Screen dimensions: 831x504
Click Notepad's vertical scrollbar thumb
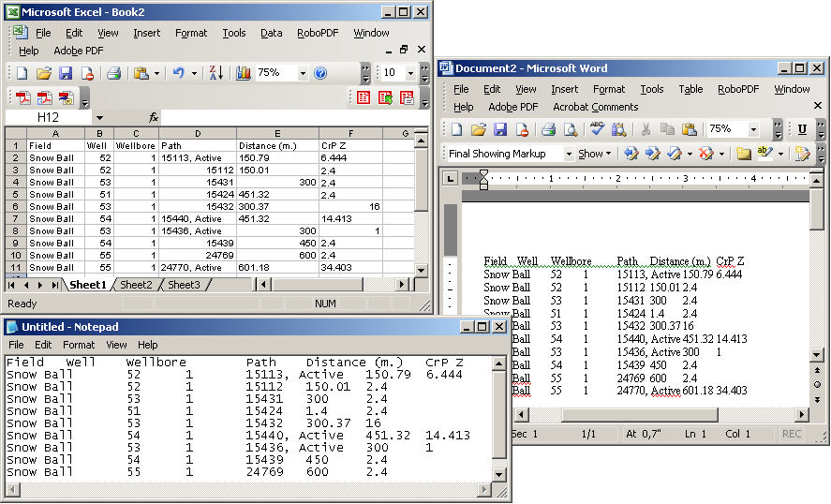click(498, 414)
